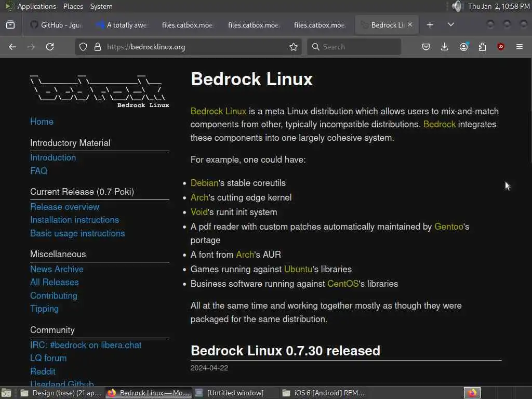Open the Places menu
The width and height of the screenshot is (532, 399).
[73, 6]
